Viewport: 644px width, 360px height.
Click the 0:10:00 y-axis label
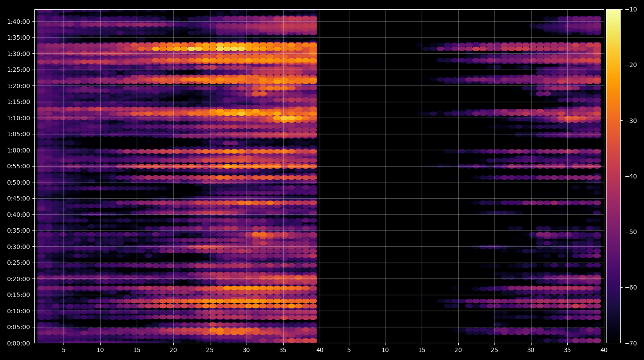point(19,311)
